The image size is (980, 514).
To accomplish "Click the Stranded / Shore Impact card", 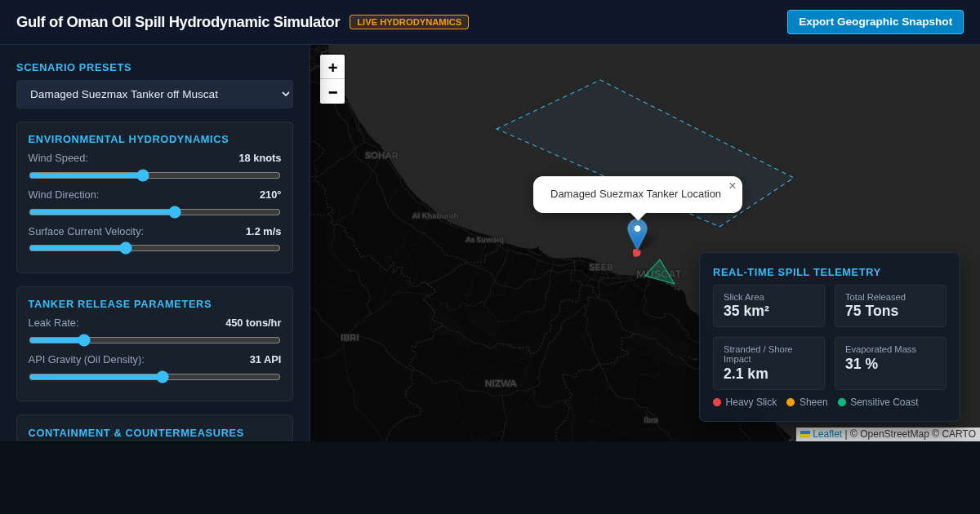I will (768, 363).
